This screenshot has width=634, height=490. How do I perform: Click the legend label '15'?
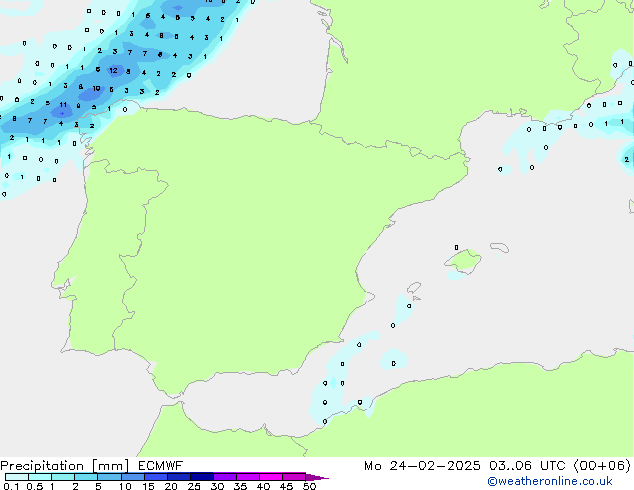(x=148, y=486)
